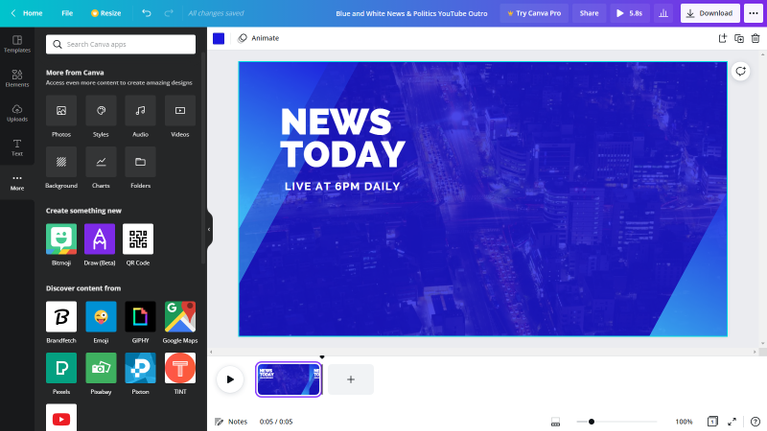Launch the Bitmoji app
767x431 pixels.
[61, 239]
